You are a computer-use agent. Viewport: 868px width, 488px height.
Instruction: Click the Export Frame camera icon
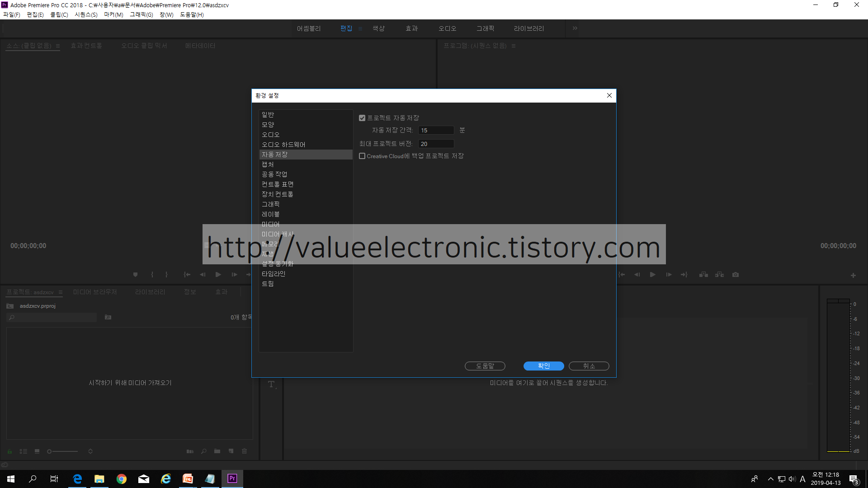(x=736, y=275)
